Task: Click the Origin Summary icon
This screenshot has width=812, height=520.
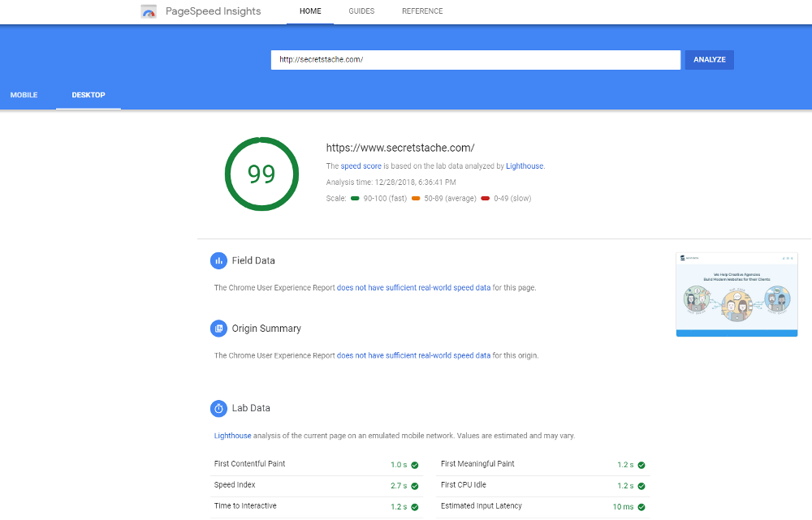Action: click(x=218, y=329)
